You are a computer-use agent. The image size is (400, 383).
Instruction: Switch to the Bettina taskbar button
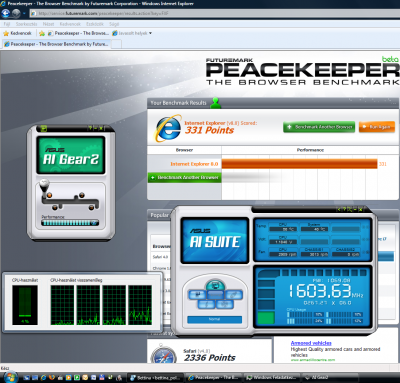156,377
